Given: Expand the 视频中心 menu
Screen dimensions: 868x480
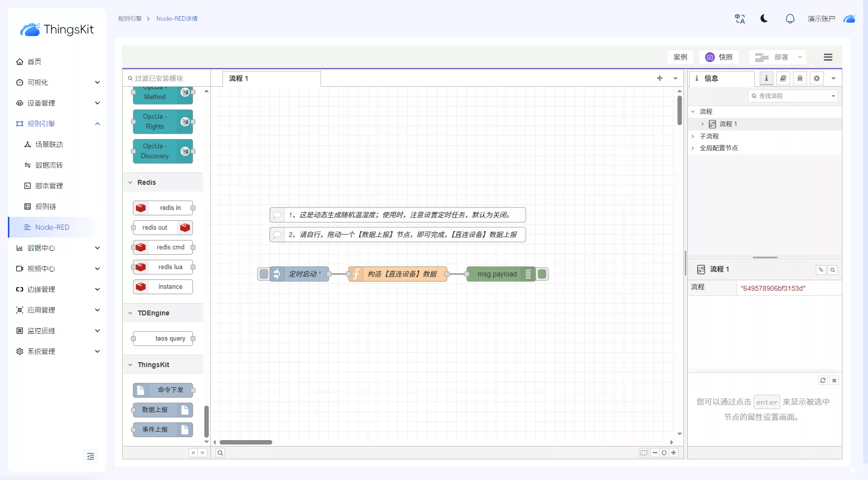Looking at the screenshot, I should pyautogui.click(x=57, y=269).
